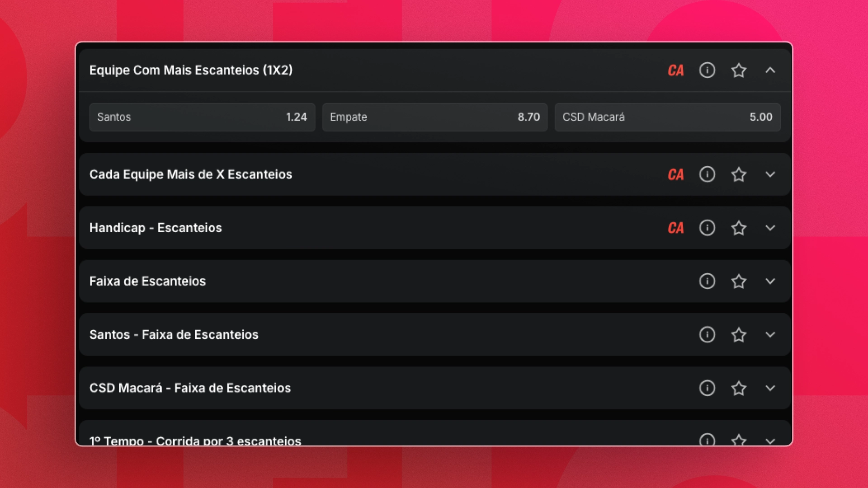Favorite the Handicap - Escanteios market

(x=739, y=227)
